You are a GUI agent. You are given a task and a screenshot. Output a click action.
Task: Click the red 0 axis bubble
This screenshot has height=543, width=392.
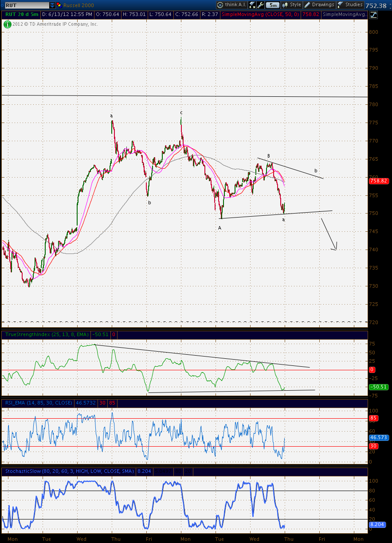tap(372, 369)
